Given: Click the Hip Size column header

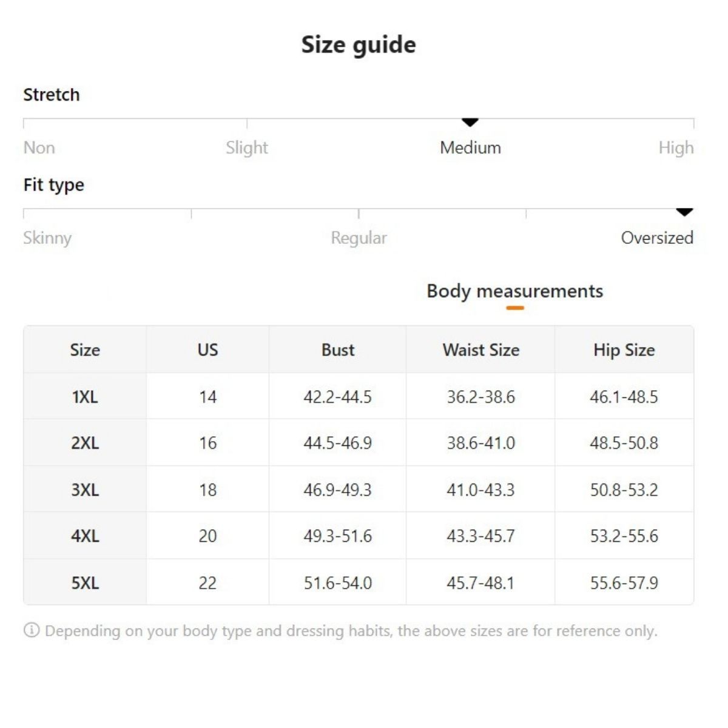Looking at the screenshot, I should tap(624, 350).
